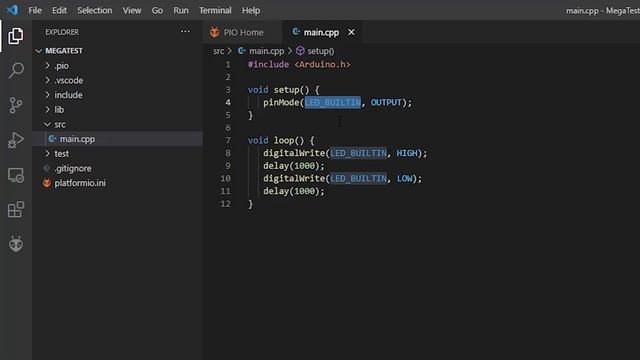Screen dimensions: 640x360
Task: Close the main.cpp tab
Action: [351, 32]
